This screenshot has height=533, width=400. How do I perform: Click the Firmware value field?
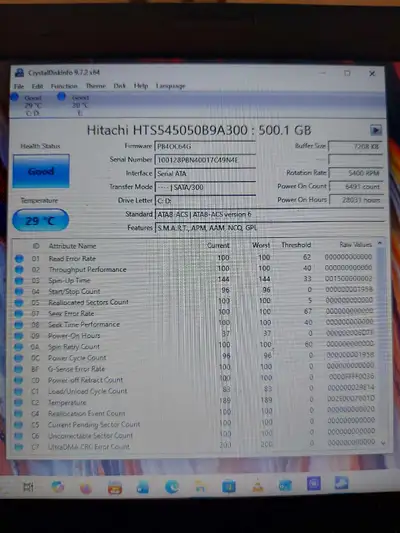(x=205, y=146)
